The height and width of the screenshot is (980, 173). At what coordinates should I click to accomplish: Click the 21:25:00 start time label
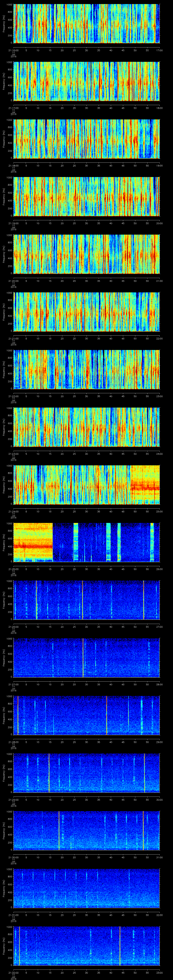[x=13, y=569]
